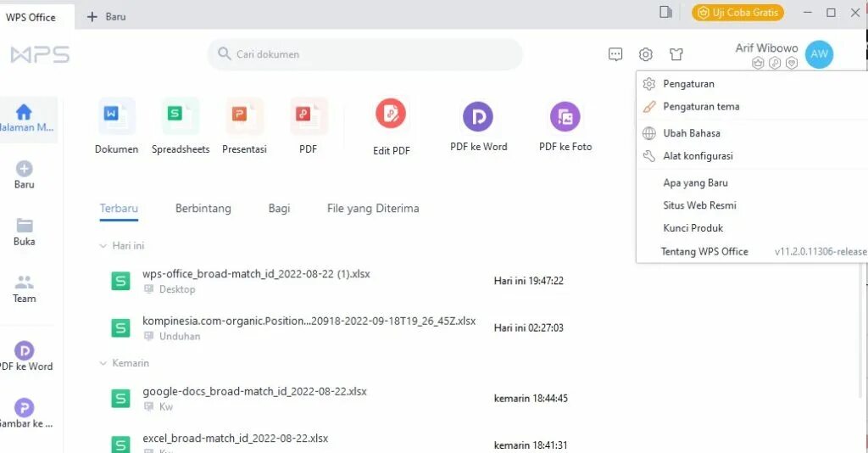The height and width of the screenshot is (453, 868).
Task: Collapse the Hari ini group
Action: coord(103,246)
